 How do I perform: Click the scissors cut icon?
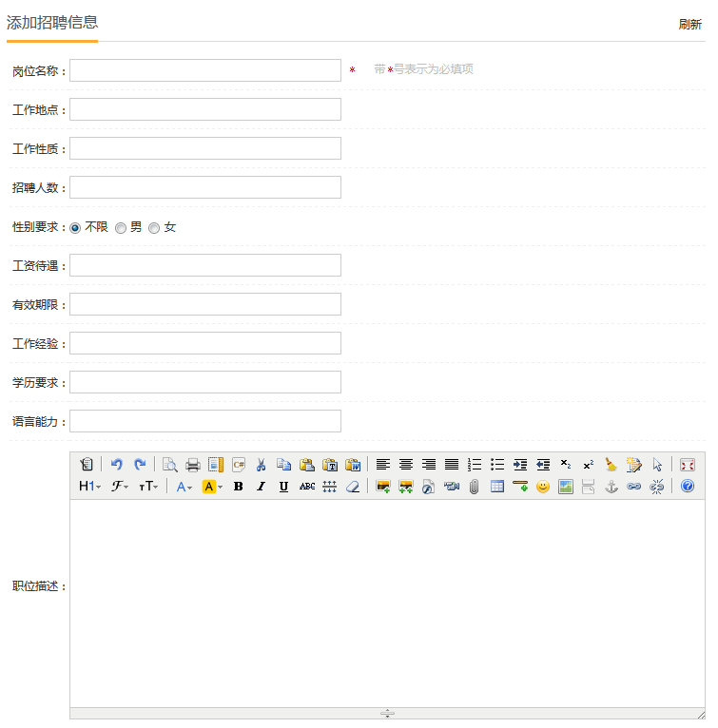[x=261, y=465]
